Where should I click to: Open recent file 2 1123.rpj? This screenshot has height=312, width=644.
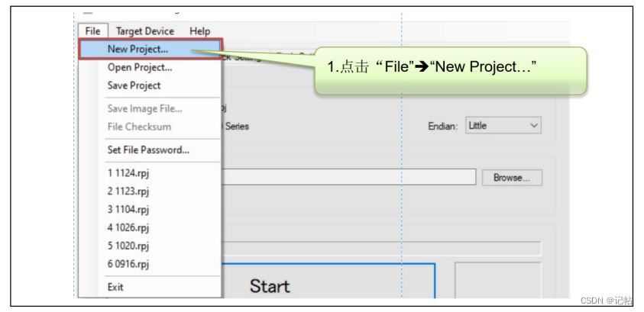(128, 191)
